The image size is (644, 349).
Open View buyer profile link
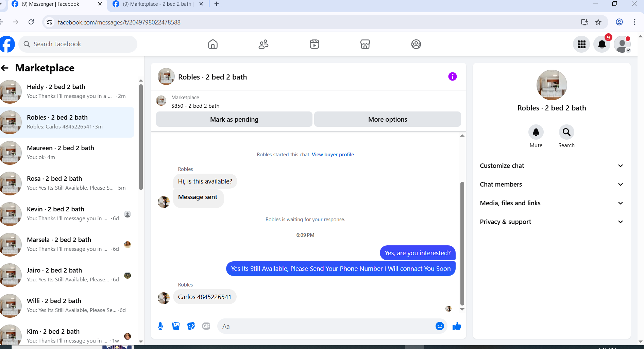click(x=333, y=155)
